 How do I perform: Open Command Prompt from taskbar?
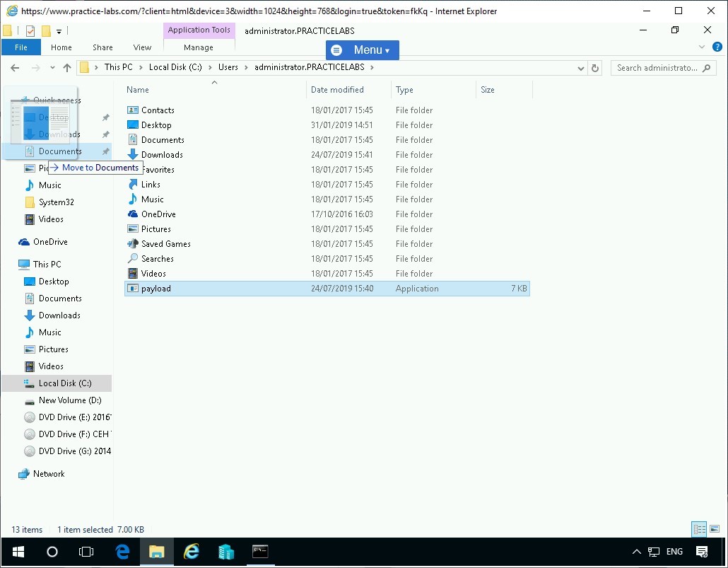point(260,552)
